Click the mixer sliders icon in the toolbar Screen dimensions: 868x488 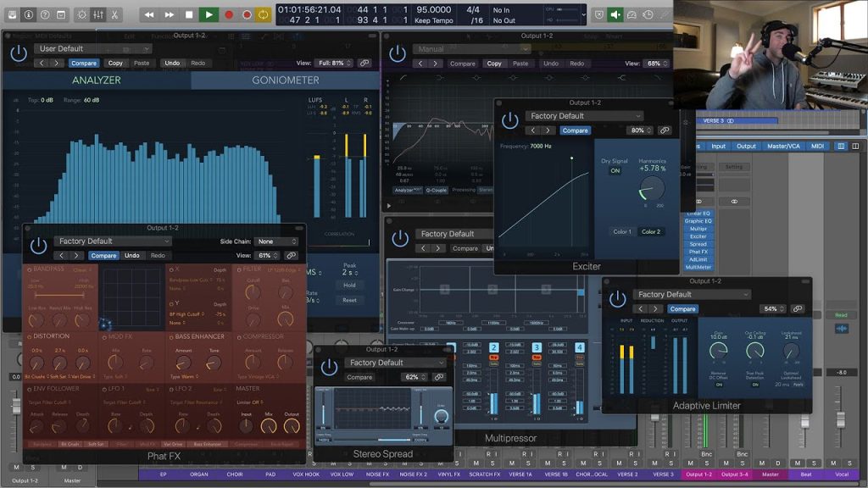coord(99,14)
